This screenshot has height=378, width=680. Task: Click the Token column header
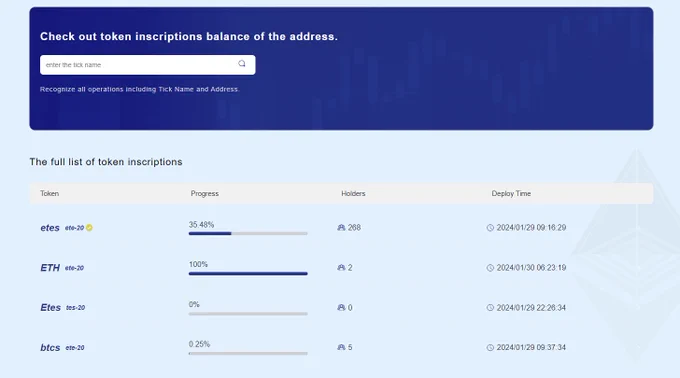tap(49, 193)
